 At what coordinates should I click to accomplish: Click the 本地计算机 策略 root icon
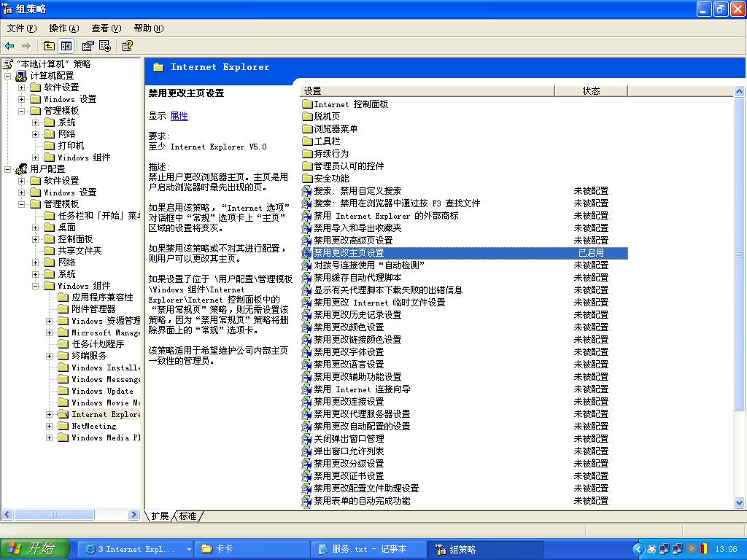[x=8, y=64]
